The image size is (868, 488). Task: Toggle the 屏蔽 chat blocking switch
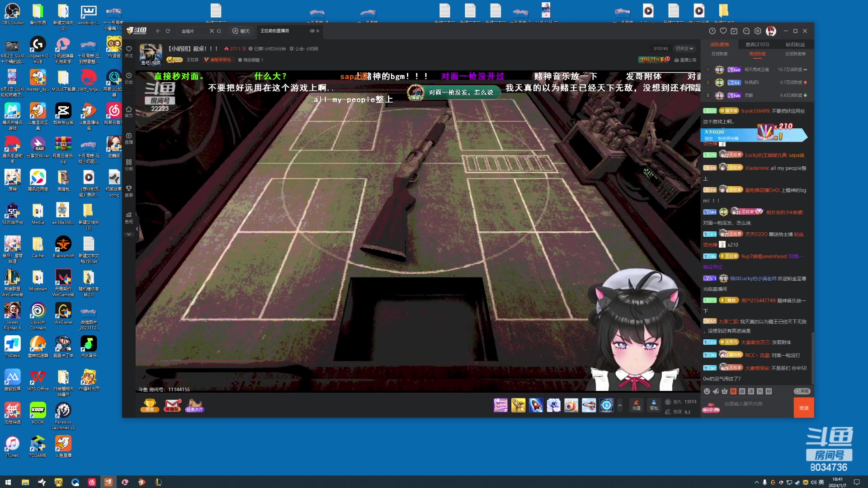coord(802,391)
